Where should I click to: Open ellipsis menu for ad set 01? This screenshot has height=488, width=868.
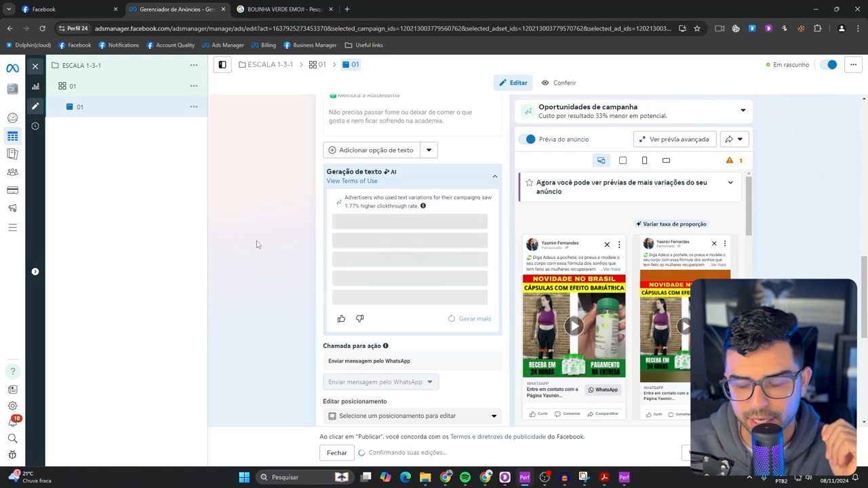coord(194,85)
